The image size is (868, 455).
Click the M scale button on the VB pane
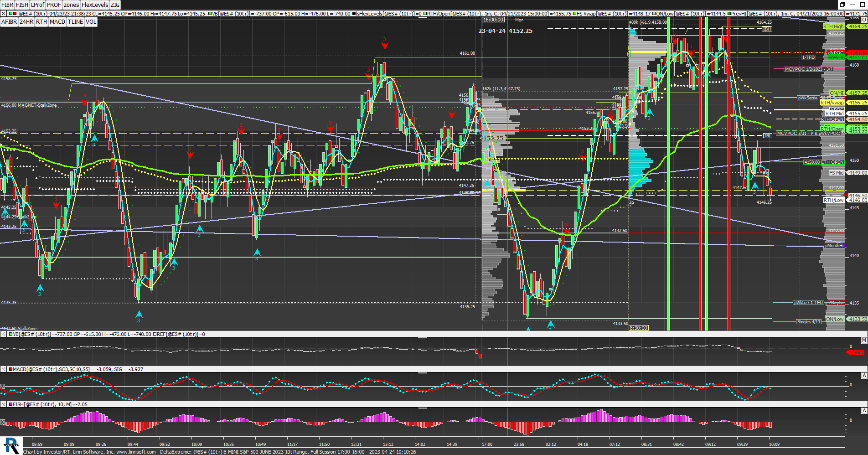[864, 341]
